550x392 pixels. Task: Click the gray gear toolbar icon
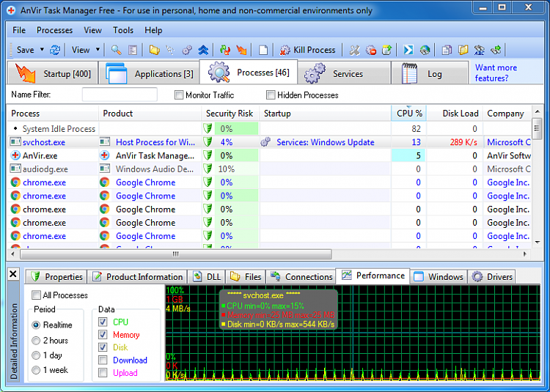coord(187,50)
